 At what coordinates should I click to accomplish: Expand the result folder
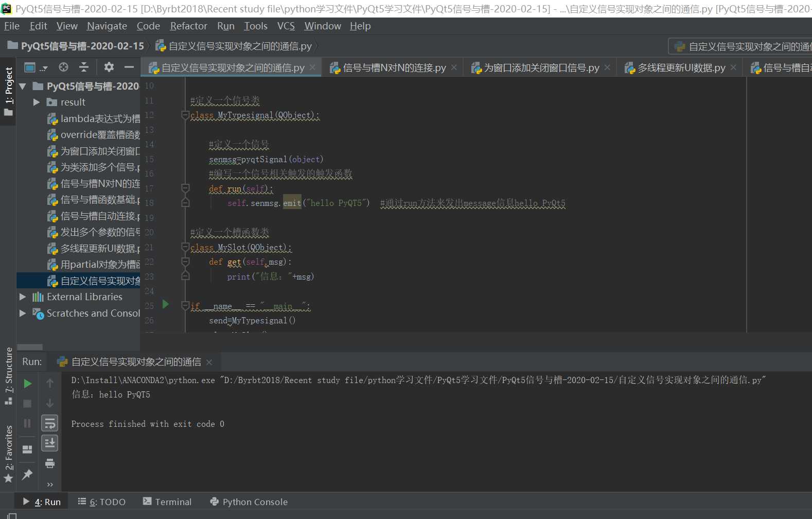pos(36,102)
